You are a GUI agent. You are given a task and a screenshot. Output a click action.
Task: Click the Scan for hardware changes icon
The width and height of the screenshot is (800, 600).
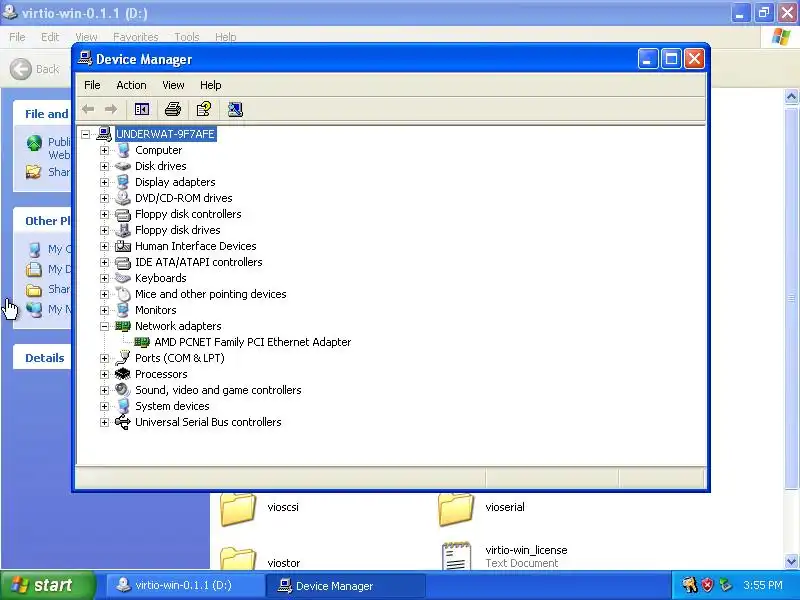coord(235,109)
